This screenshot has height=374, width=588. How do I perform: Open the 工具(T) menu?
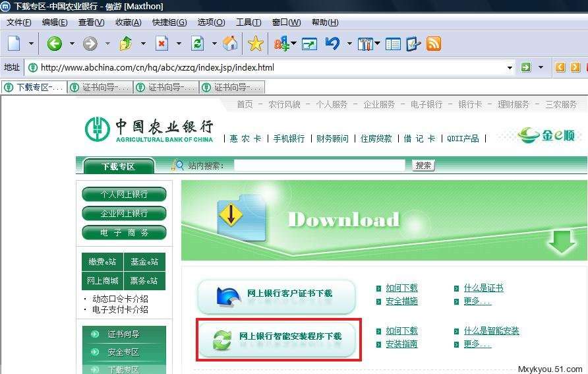click(249, 22)
